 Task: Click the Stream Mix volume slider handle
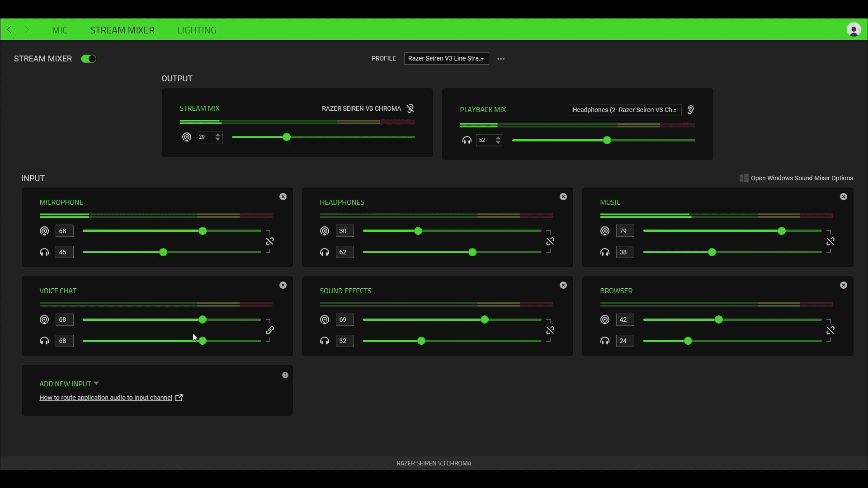click(x=287, y=137)
